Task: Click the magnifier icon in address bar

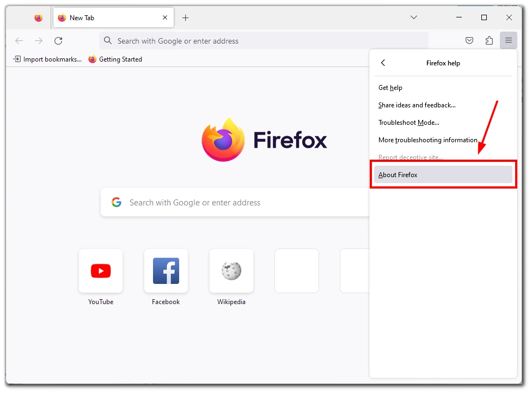Action: click(x=108, y=40)
